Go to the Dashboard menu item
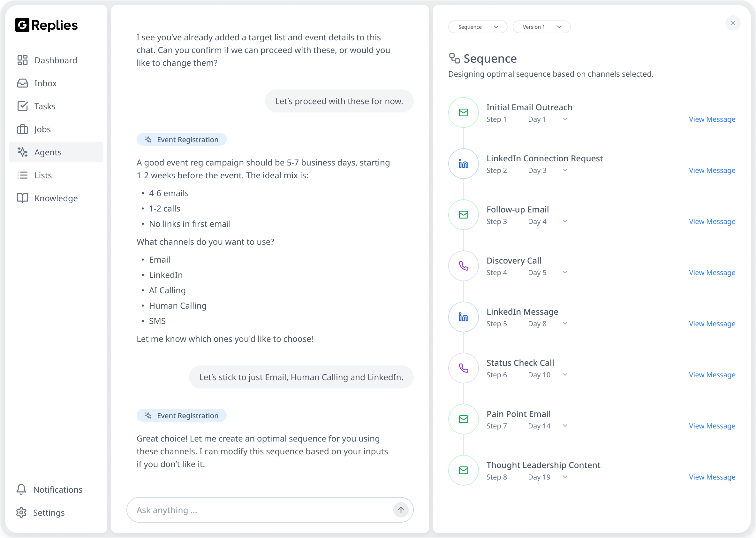 (56, 60)
